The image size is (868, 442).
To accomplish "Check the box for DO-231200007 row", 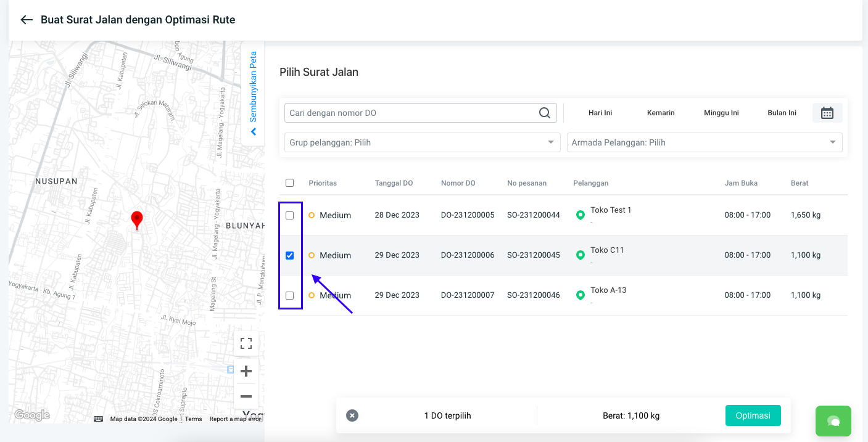I will click(289, 295).
